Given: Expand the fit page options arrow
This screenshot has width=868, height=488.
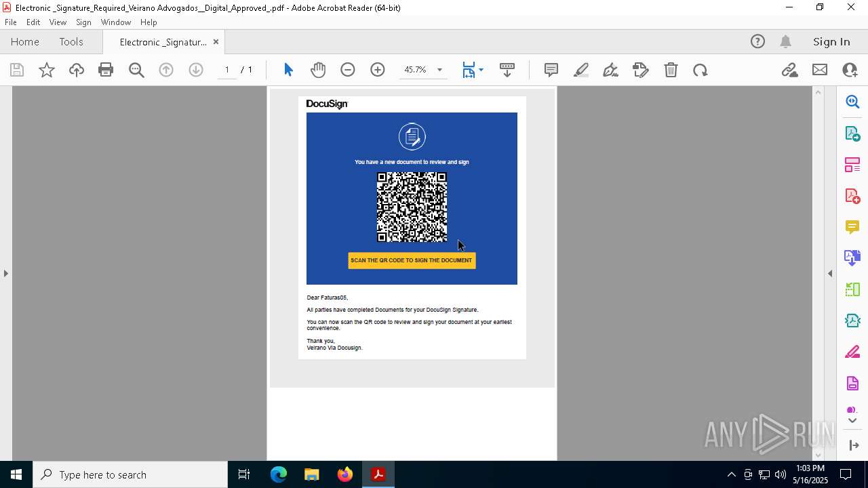Looking at the screenshot, I should 481,70.
